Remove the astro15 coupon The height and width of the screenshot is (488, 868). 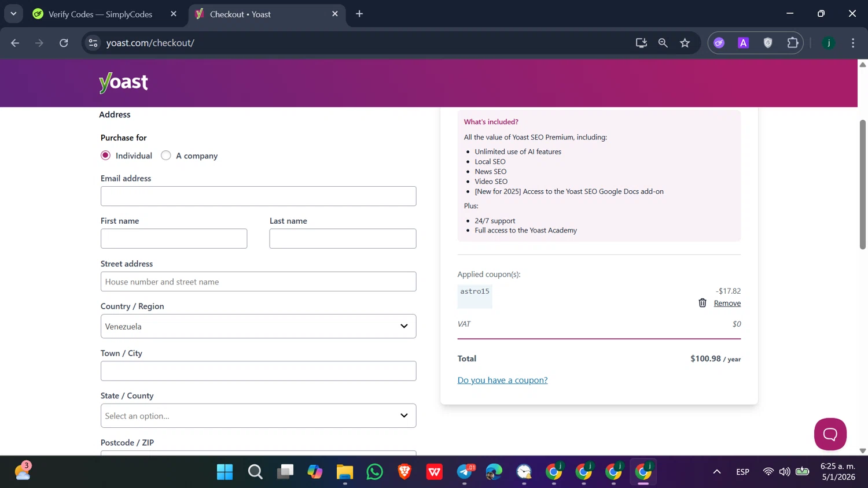pyautogui.click(x=727, y=304)
